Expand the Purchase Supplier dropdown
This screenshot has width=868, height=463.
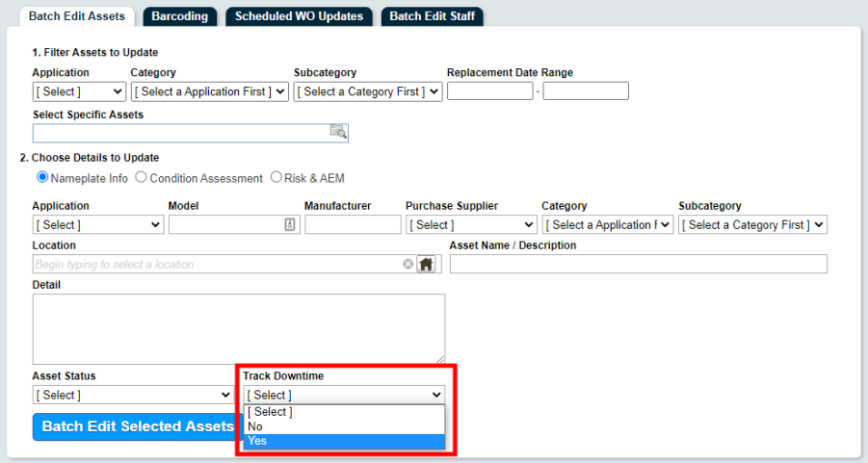pyautogui.click(x=471, y=224)
